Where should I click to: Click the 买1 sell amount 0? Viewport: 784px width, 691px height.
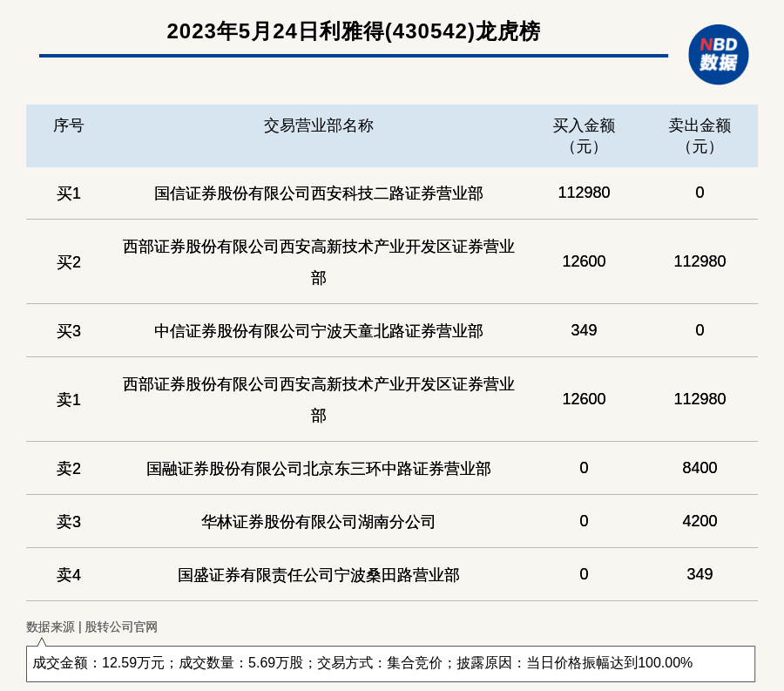(x=700, y=193)
